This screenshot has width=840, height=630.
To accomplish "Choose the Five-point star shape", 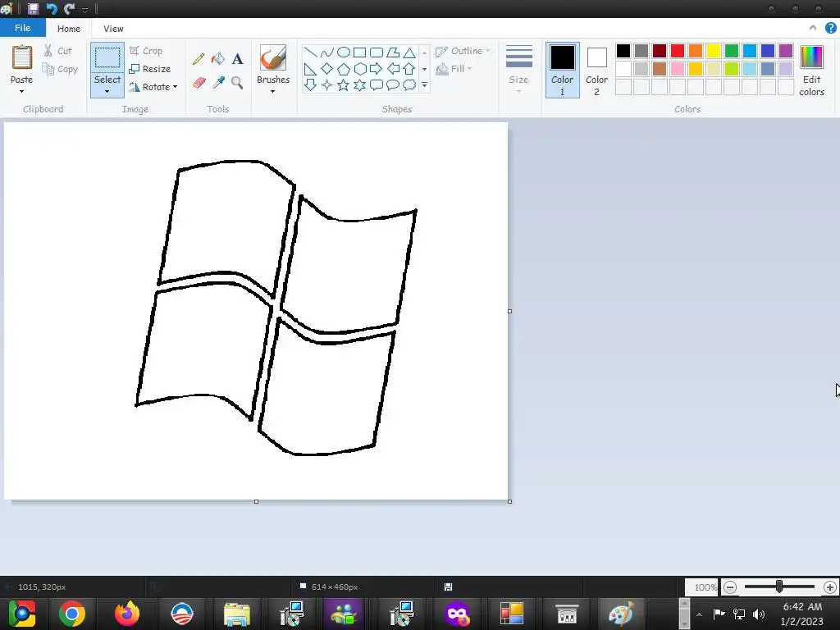I will pyautogui.click(x=344, y=85).
